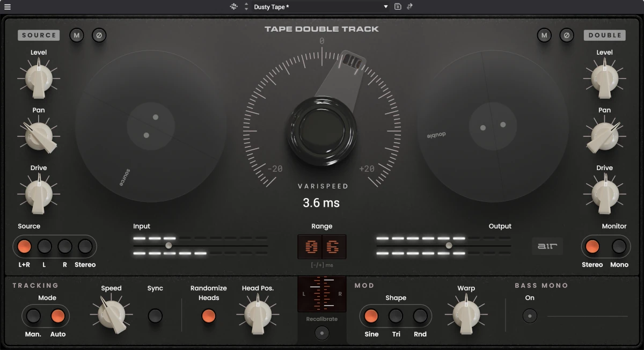Click the AIR logo badge
This screenshot has width=644, height=350.
click(547, 246)
